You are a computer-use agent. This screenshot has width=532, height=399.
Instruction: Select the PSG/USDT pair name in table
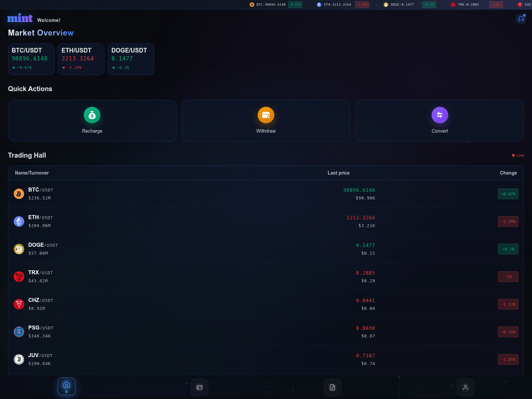41,328
